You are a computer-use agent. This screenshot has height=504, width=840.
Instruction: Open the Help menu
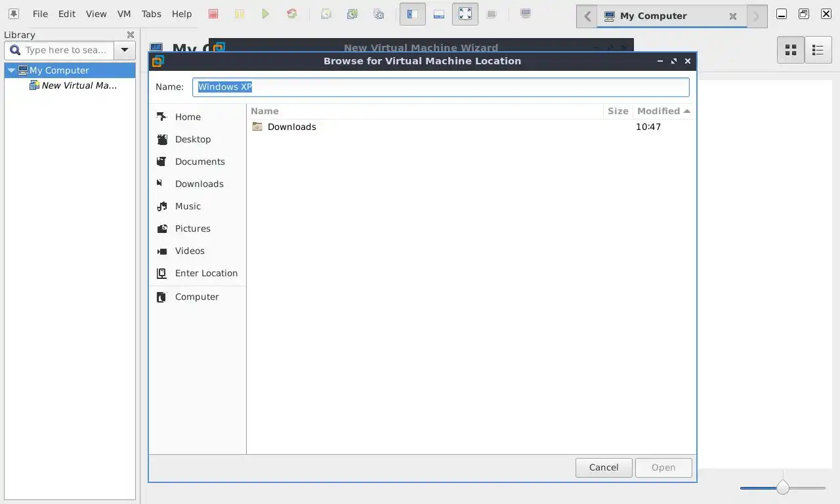[182, 14]
